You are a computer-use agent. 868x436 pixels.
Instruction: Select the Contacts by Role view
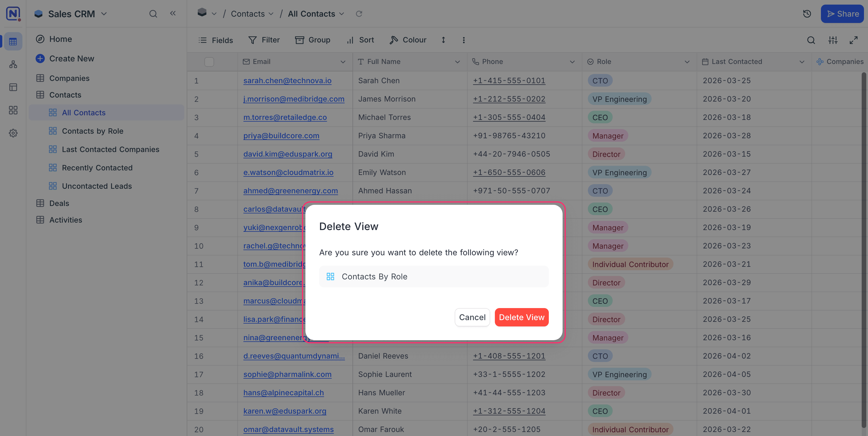pyautogui.click(x=106, y=131)
